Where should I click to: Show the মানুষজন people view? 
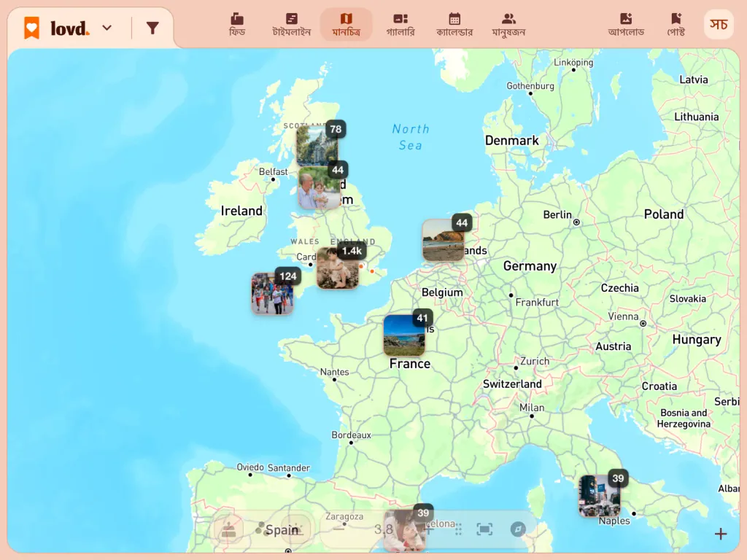508,25
